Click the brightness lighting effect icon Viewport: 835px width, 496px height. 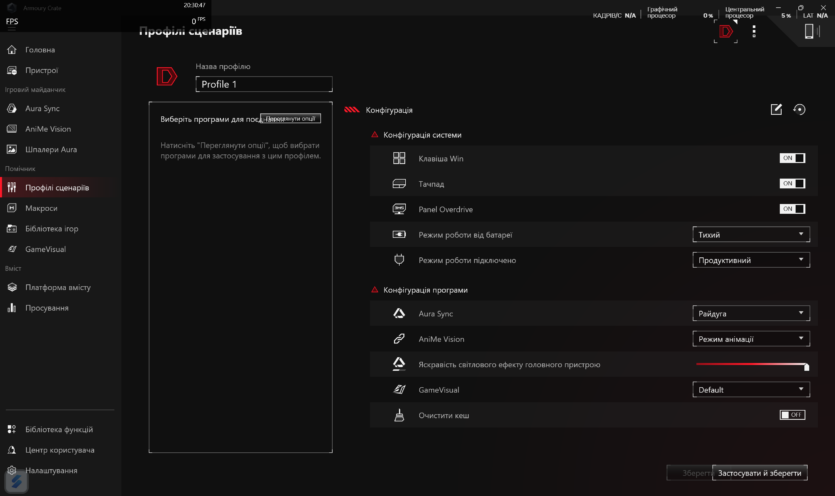point(399,364)
